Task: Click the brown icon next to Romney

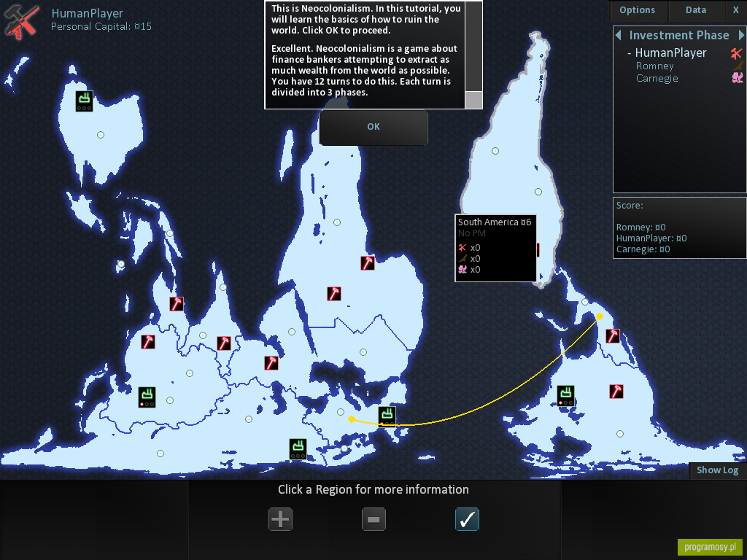Action: [x=738, y=66]
